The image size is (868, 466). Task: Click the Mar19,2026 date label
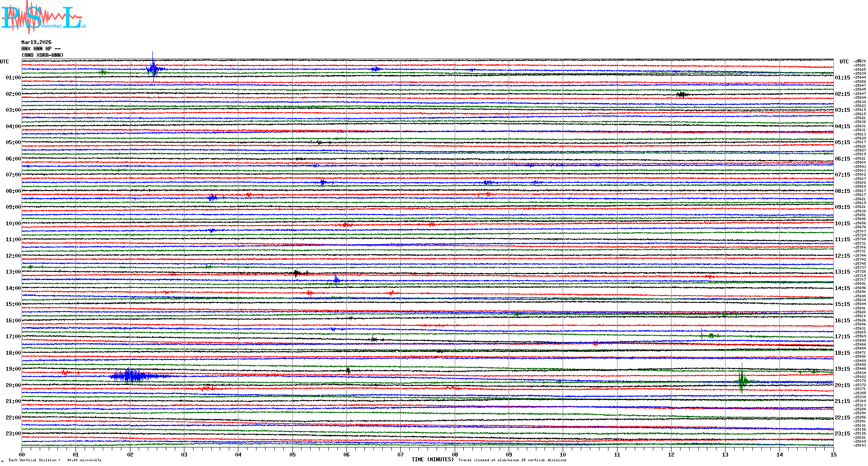point(36,42)
